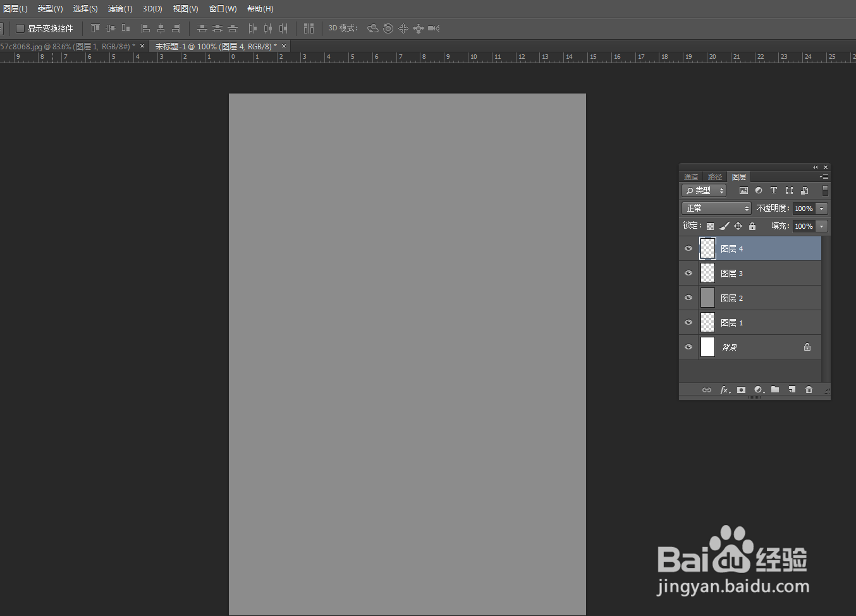Click the distribute vertical centers icon
The width and height of the screenshot is (856, 616).
pos(217,28)
